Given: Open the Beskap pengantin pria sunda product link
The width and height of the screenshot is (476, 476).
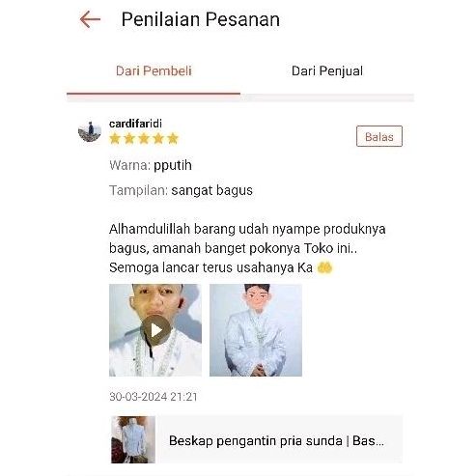Looking at the screenshot, I should click(276, 440).
